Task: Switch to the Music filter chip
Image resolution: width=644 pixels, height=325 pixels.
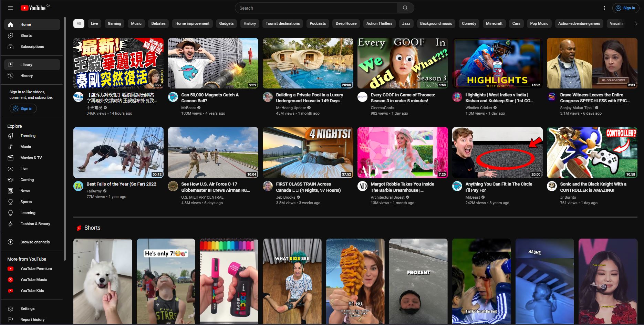Action: coord(136,23)
